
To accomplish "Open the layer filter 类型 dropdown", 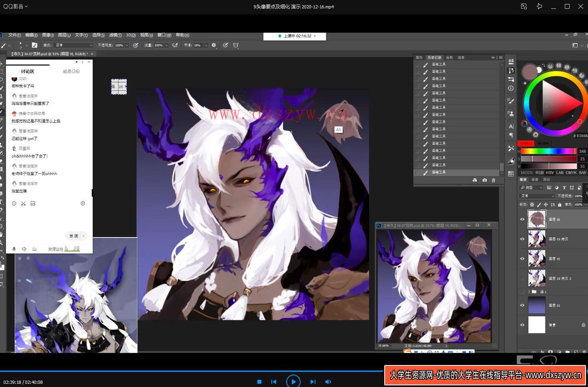I will (531, 188).
